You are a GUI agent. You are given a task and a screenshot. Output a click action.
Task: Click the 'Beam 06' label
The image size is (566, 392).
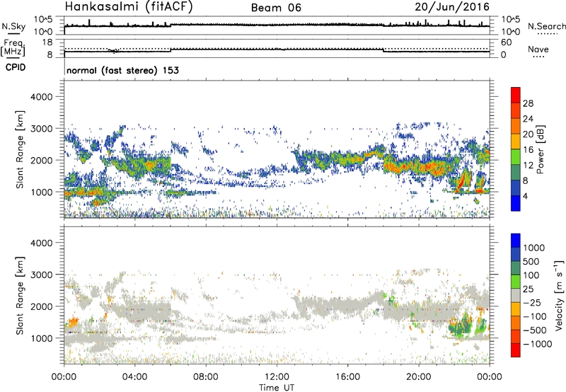[x=276, y=8]
